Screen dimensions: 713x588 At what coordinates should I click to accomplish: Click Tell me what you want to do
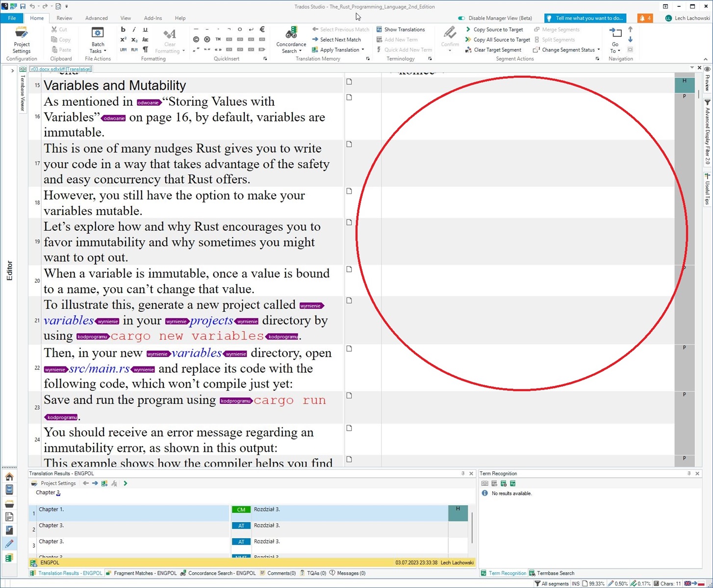coord(586,18)
